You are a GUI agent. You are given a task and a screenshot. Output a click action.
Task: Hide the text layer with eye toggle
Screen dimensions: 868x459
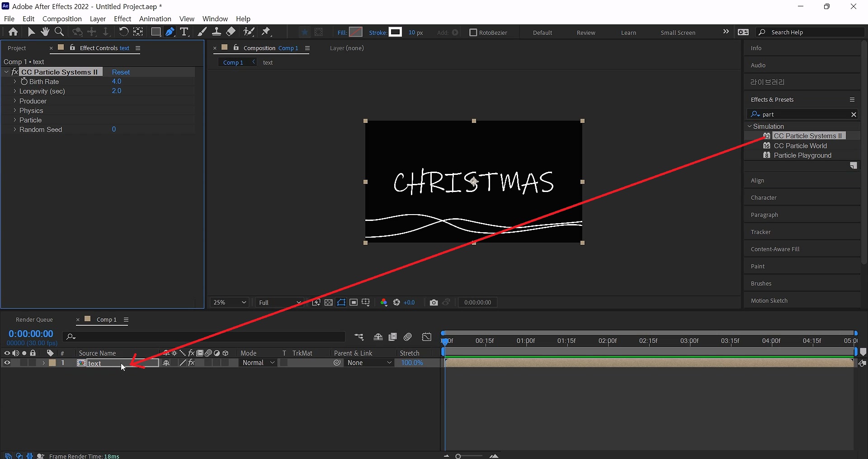[7, 363]
